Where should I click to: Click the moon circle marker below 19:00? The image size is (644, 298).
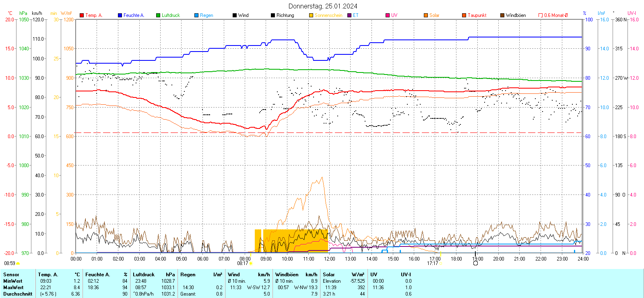pyautogui.click(x=475, y=263)
